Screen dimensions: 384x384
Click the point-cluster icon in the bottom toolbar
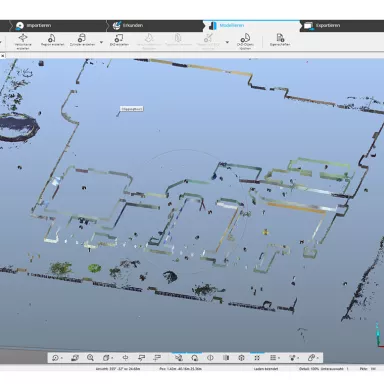pyautogui.click(x=293, y=358)
